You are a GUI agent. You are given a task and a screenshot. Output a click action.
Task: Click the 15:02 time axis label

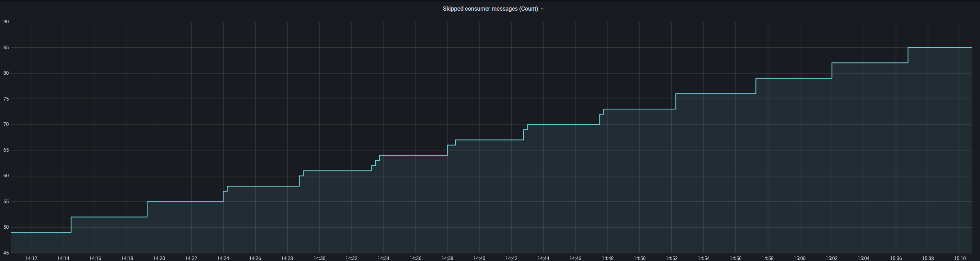831,258
